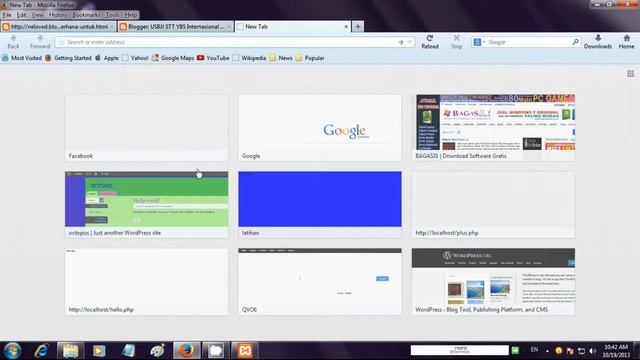Go to the Home page
The image size is (640, 360).
pyautogui.click(x=626, y=42)
